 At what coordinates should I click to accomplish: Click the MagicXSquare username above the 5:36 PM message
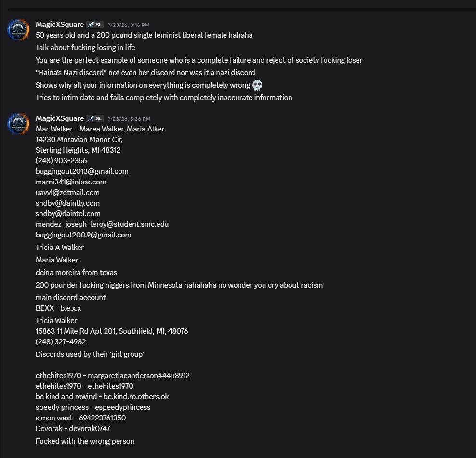[x=60, y=118]
